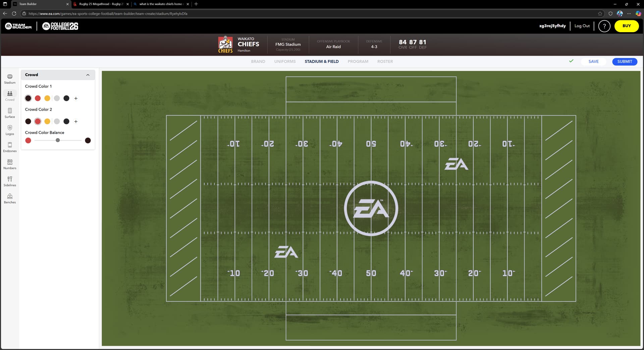
Task: Reload the browser page
Action: click(x=14, y=13)
